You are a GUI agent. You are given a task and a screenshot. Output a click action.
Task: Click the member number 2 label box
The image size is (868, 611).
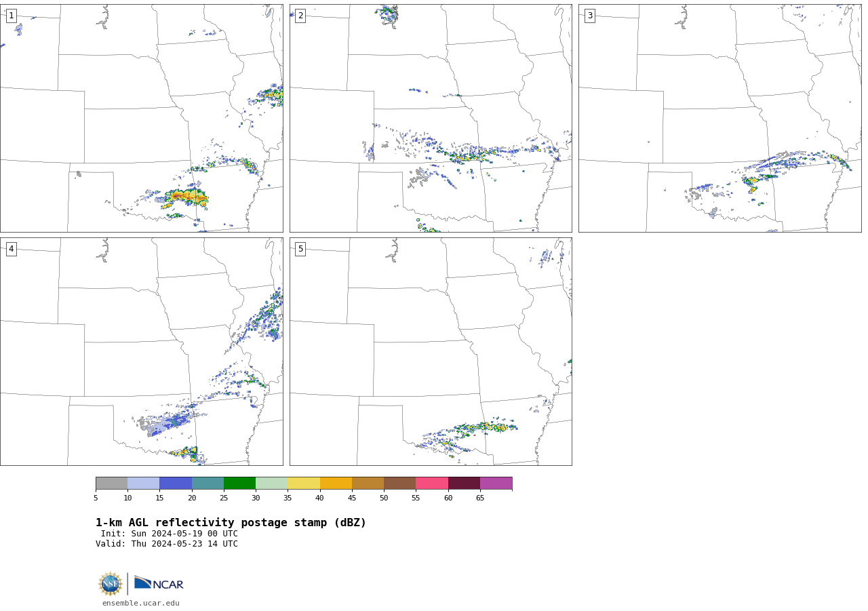300,16
